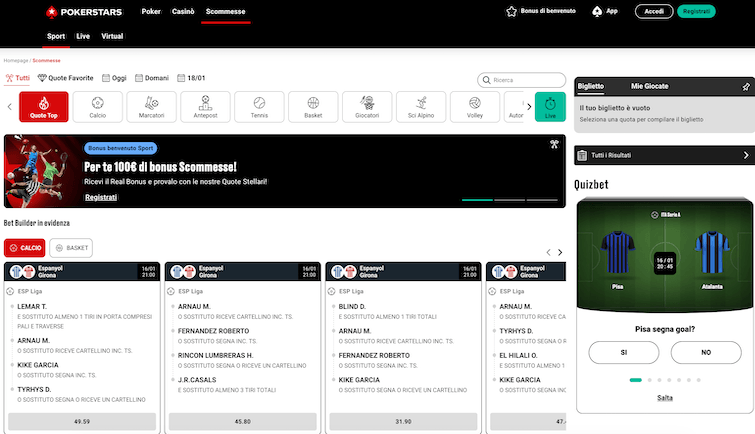Viewport: 755px width, 434px height.
Task: Select the Calcio sport icon
Action: click(x=98, y=107)
